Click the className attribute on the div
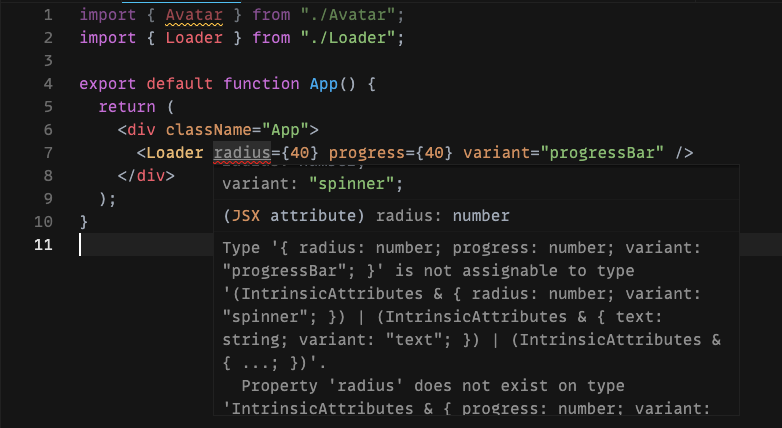Screen dimensions: 782x428 [208, 130]
